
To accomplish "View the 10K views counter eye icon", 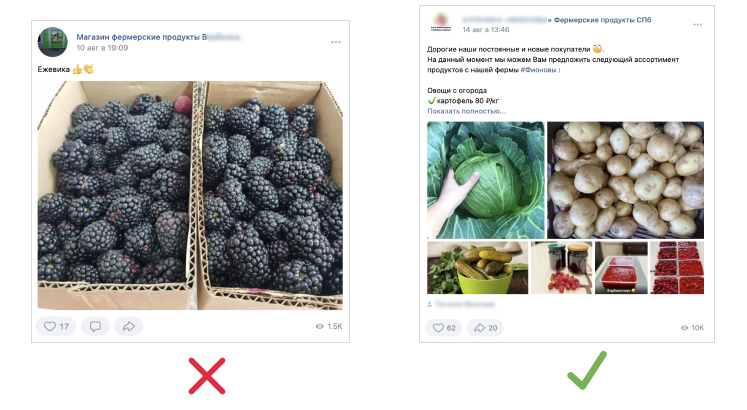I will (684, 328).
